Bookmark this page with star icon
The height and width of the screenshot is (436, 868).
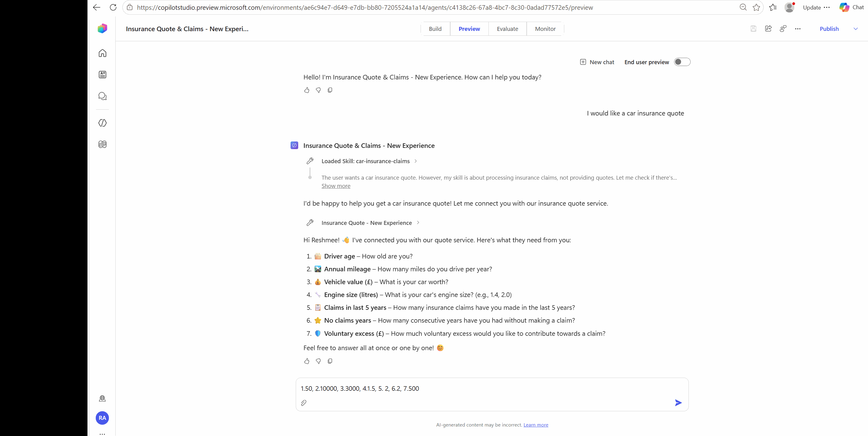coord(756,7)
